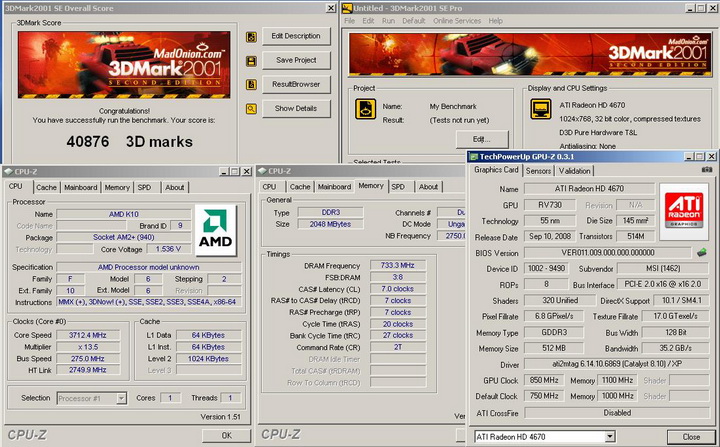Click the GPU-Z BIOS Version field
Image resolution: width=720 pixels, height=447 pixels.
click(x=608, y=253)
